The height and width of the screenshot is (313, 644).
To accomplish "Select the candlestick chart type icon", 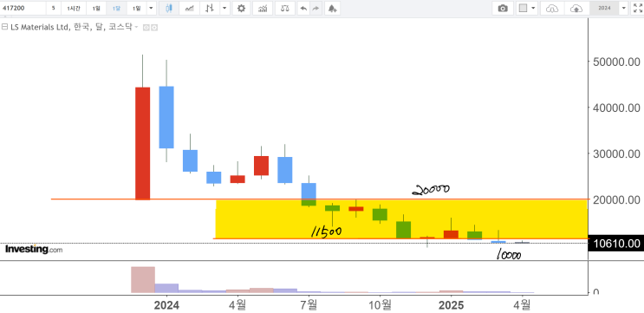I will (168, 8).
